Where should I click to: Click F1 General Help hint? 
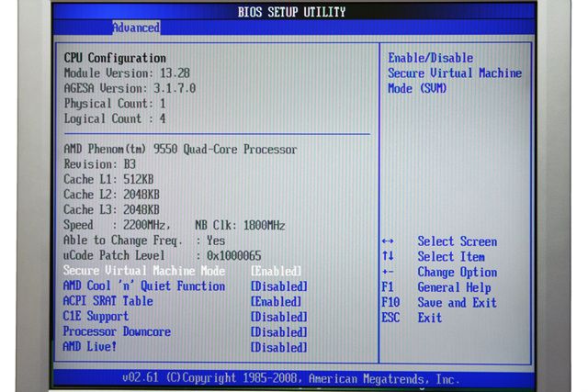click(436, 287)
